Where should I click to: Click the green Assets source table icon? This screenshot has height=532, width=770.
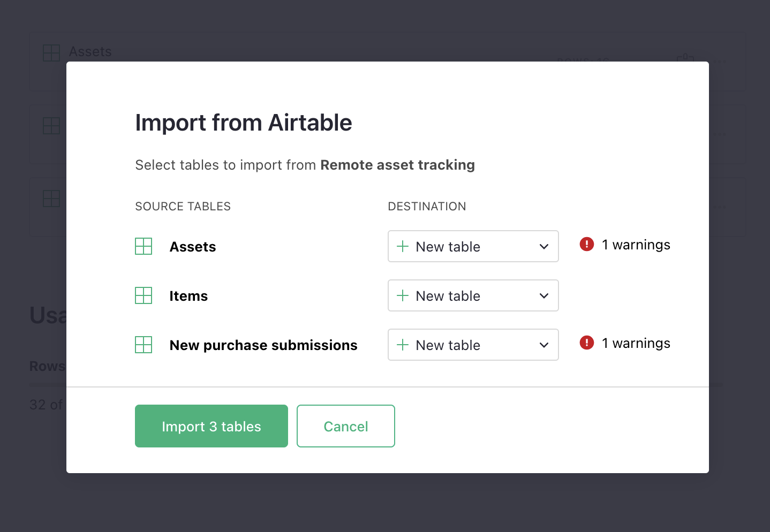click(144, 246)
